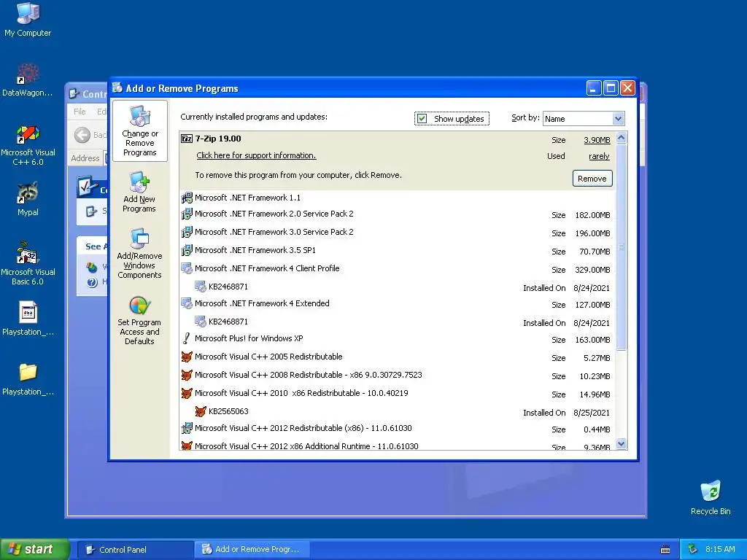Click the program list scroll up arrow
Image resolution: width=747 pixels, height=560 pixels.
[x=622, y=138]
